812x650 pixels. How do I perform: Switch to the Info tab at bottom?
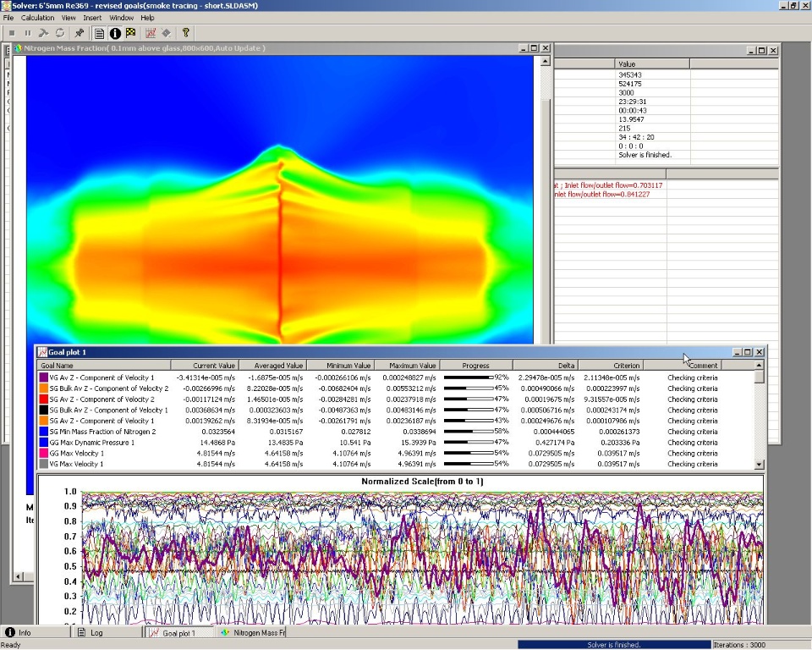pyautogui.click(x=36, y=632)
